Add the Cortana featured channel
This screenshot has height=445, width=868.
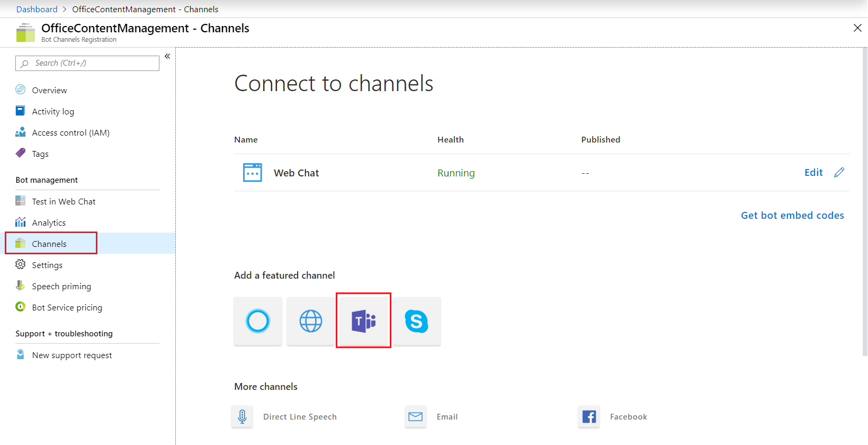click(x=258, y=321)
